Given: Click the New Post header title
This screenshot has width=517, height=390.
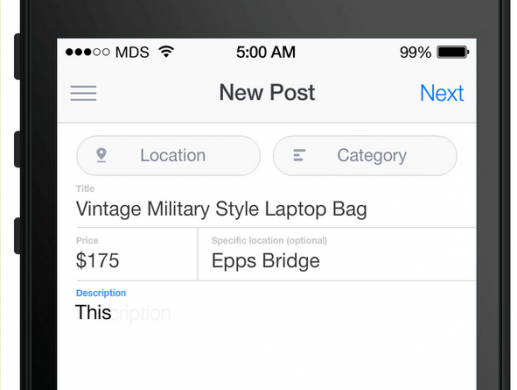Looking at the screenshot, I should (x=267, y=92).
